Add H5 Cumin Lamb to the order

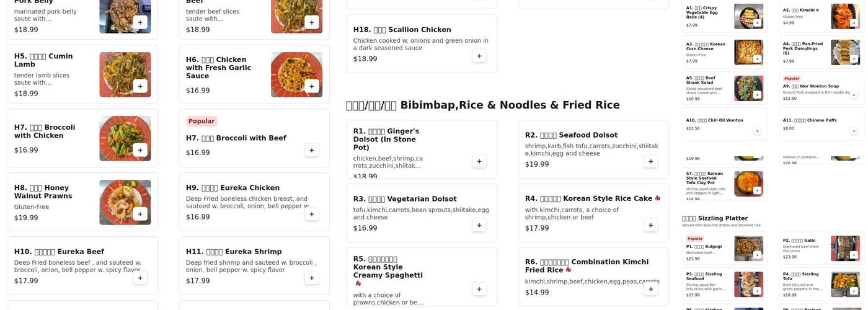tap(140, 86)
